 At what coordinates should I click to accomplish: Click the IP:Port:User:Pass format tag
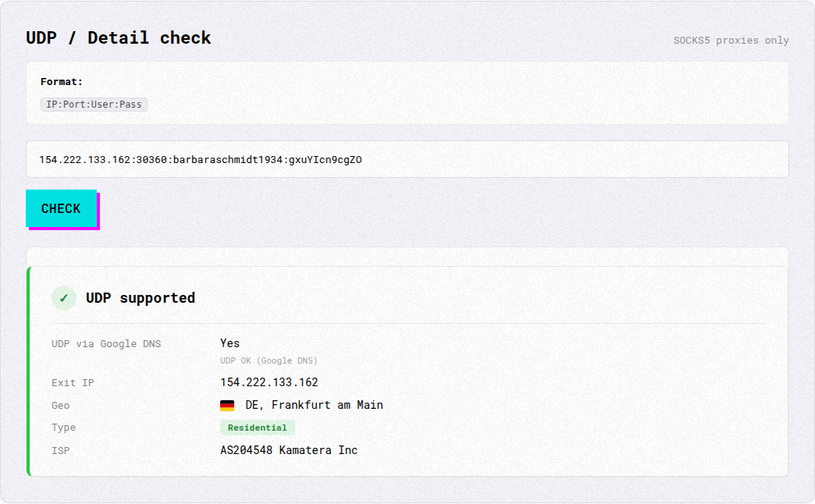pos(94,105)
